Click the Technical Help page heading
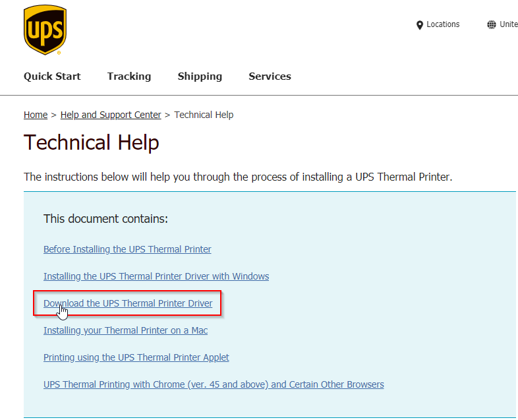Image resolution: width=518 pixels, height=420 pixels. (92, 142)
